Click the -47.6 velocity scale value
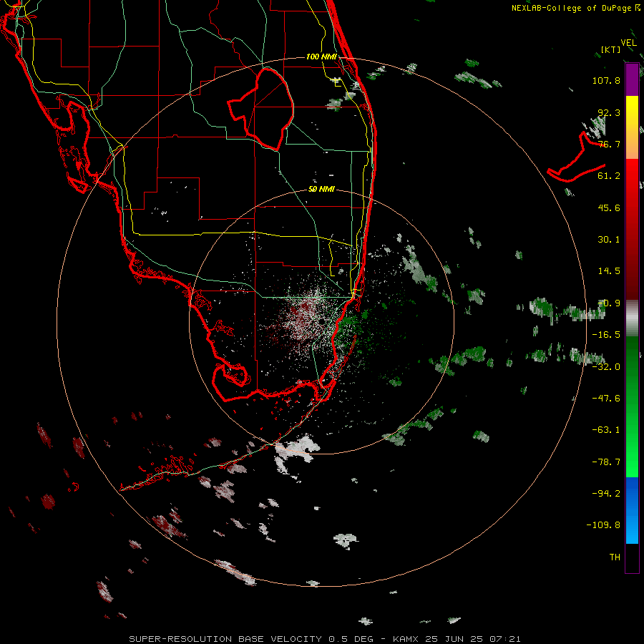This screenshot has height=644, width=644. tap(606, 399)
